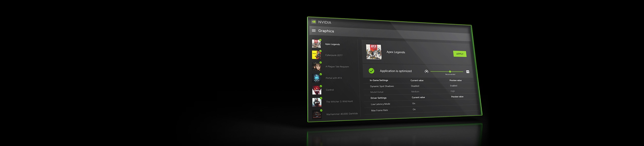Select the Portal with RTX icon
Screen dimensions: 644x146
coord(317,78)
